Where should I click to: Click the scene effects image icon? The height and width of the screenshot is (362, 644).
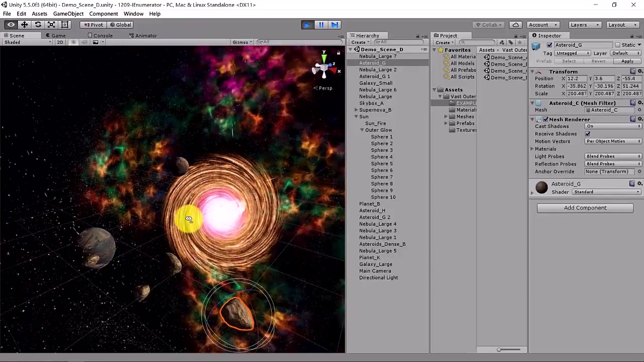click(95, 42)
